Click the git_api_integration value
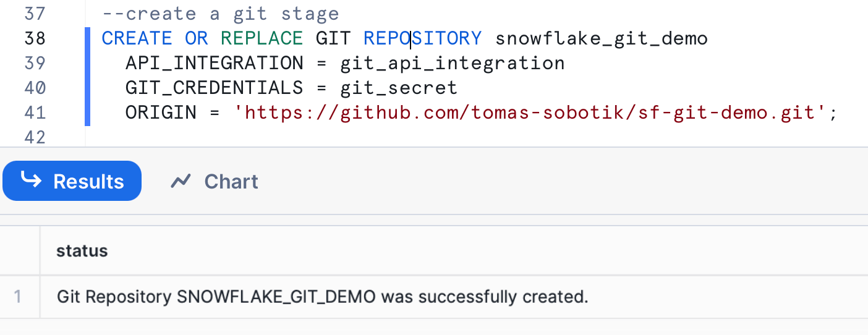The image size is (868, 335). coord(452,63)
